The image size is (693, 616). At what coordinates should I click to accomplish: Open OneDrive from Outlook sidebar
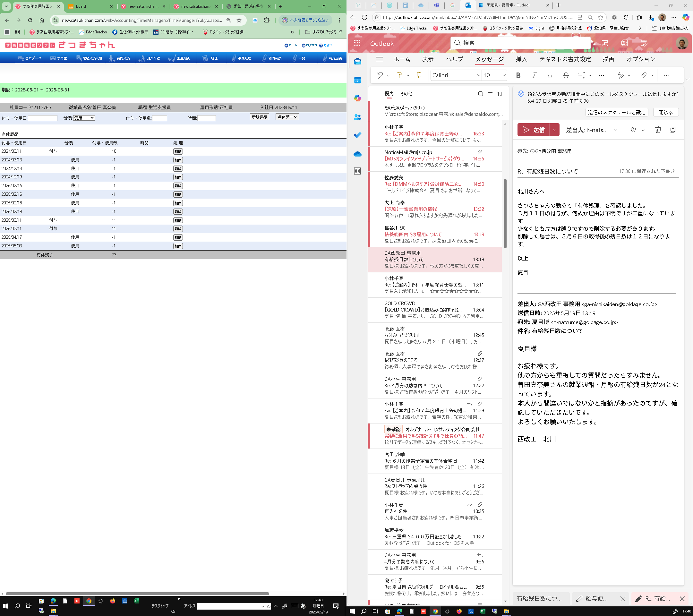[357, 154]
